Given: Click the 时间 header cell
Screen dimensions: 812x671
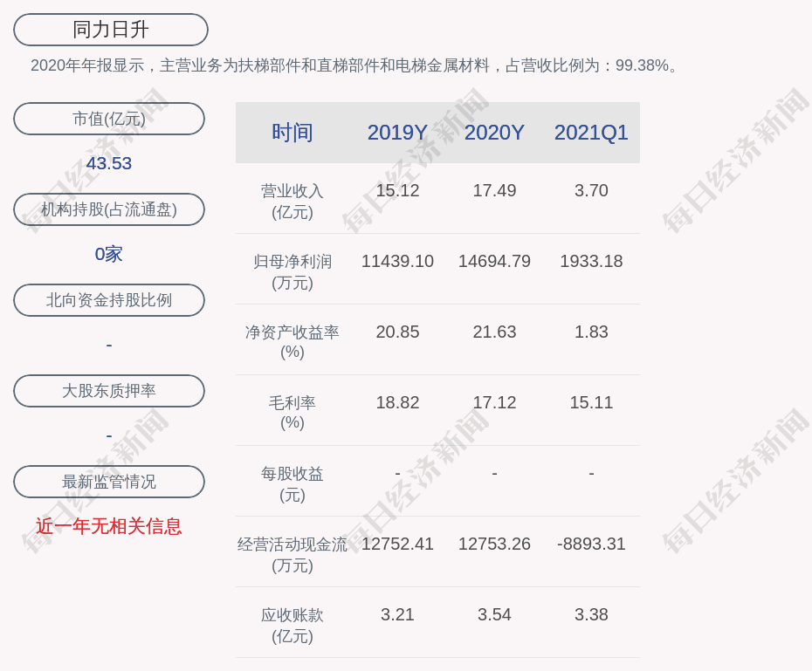Looking at the screenshot, I should (x=292, y=133).
